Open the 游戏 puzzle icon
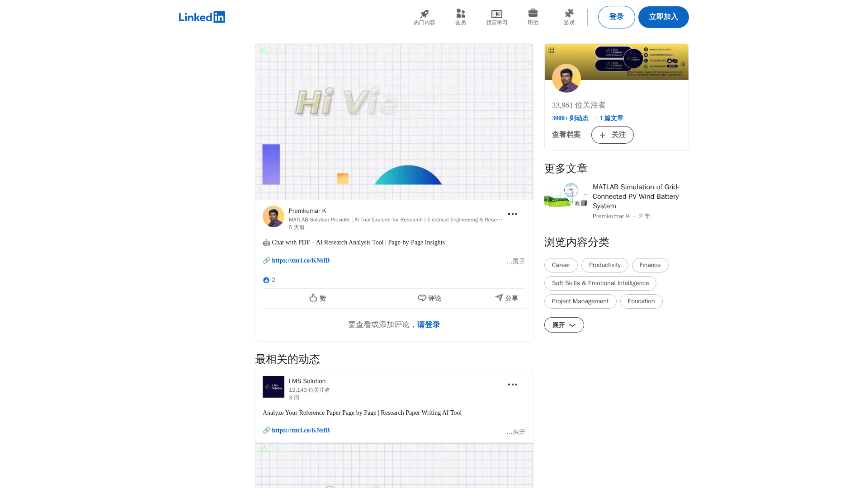This screenshot has width=868, height=488. pyautogui.click(x=569, y=14)
